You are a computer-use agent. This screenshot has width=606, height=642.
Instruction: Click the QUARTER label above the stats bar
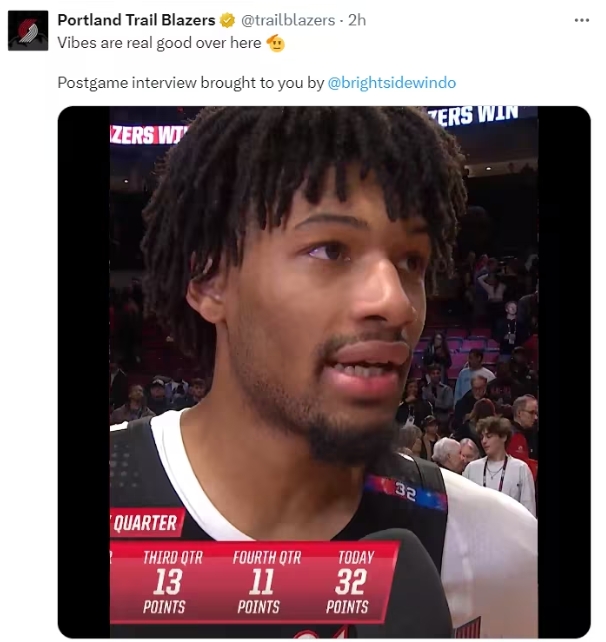(146, 523)
